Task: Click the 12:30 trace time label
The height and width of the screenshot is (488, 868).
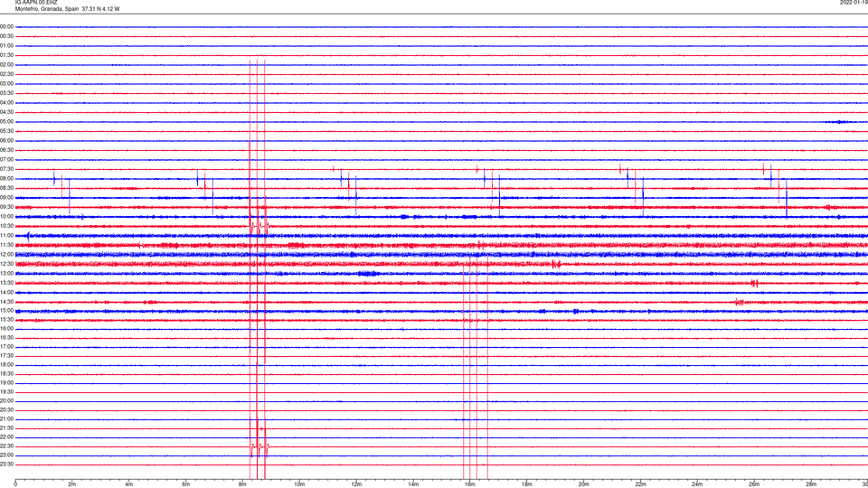Action: click(x=7, y=264)
